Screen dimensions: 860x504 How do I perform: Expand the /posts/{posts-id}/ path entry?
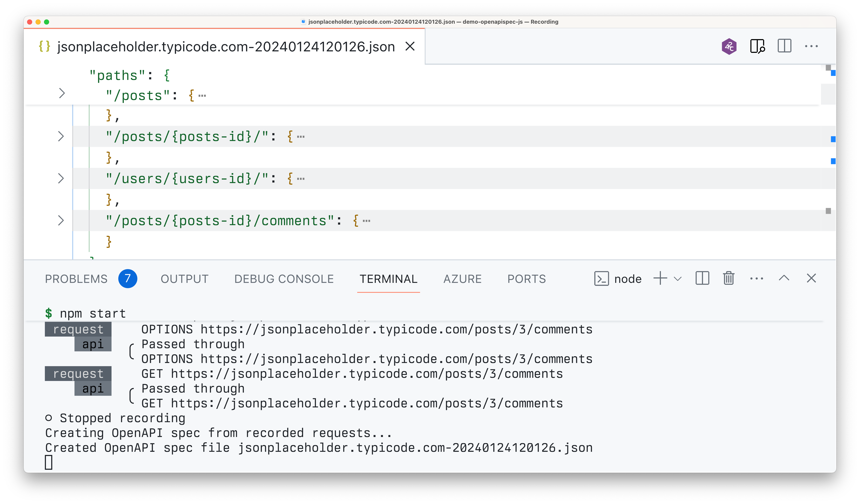[61, 136]
